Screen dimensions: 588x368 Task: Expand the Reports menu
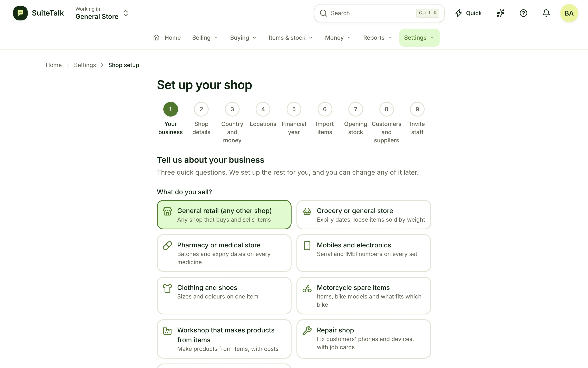point(378,38)
